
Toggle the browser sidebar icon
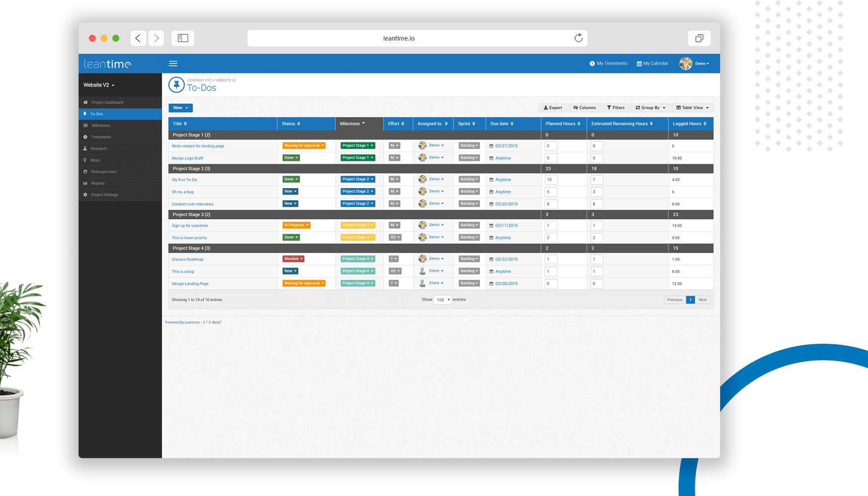point(183,38)
